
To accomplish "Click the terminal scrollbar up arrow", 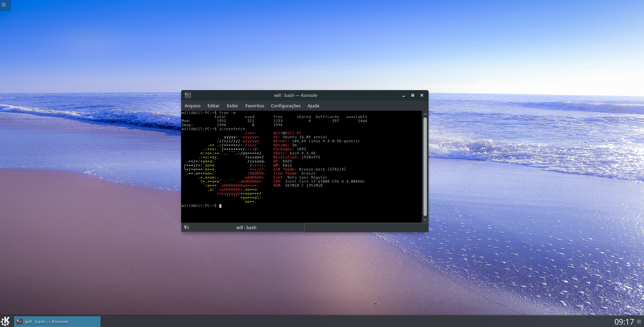I will click(425, 114).
